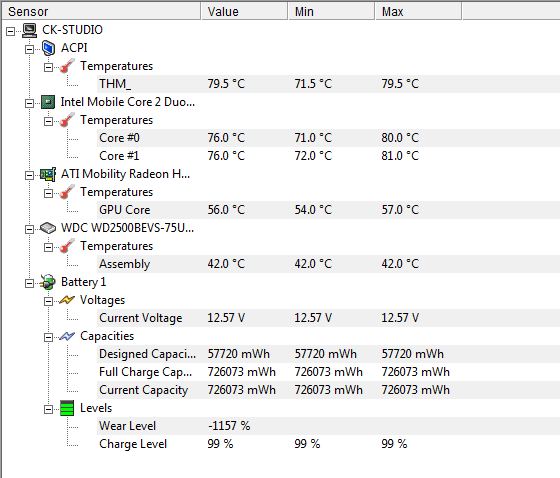Click the CK-STUDIO computer icon
The image size is (560, 478).
click(x=29, y=30)
